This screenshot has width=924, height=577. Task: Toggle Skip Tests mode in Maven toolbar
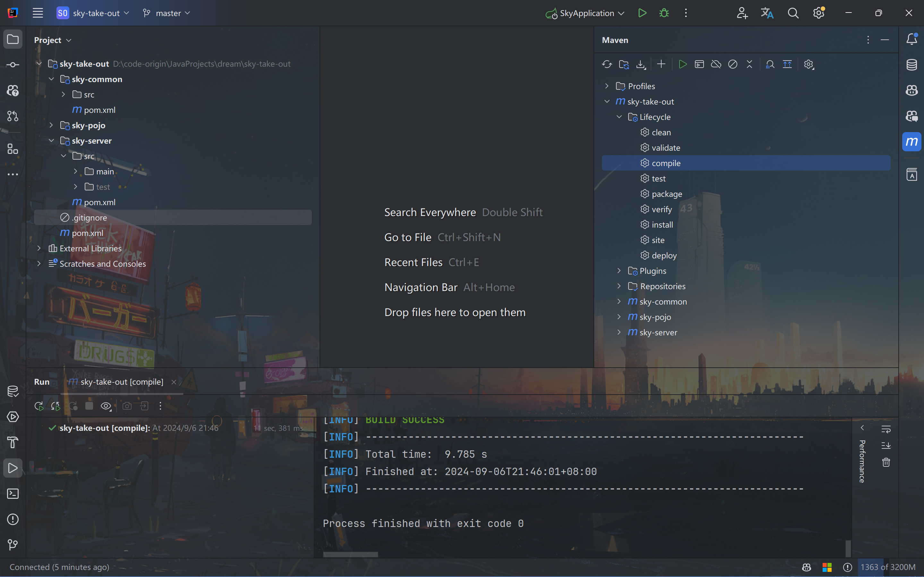tap(732, 64)
